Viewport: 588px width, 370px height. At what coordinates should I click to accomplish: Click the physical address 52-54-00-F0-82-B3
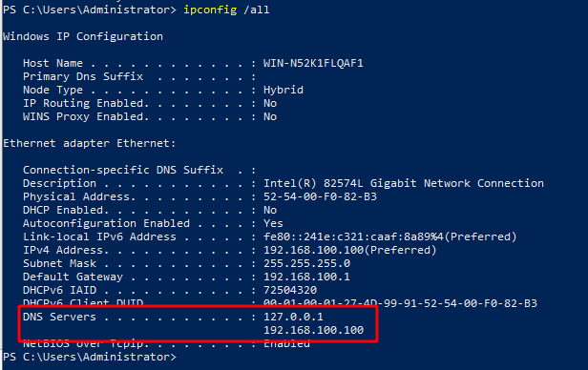point(320,196)
